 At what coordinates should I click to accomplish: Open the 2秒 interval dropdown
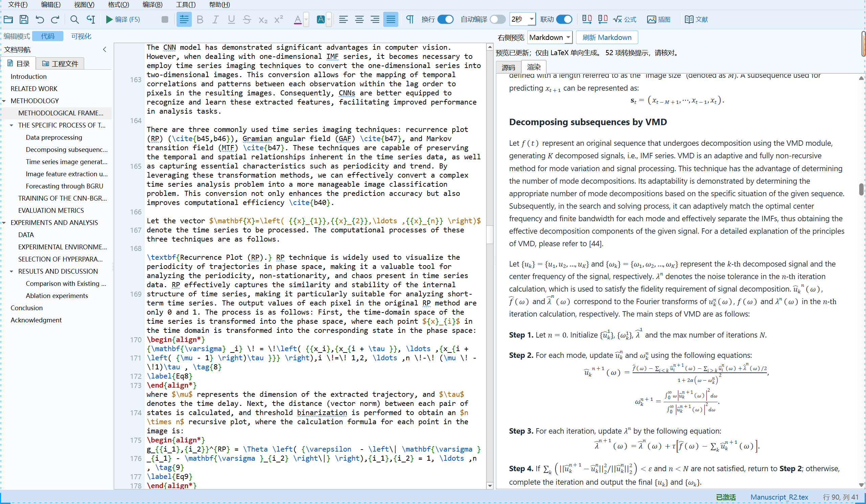tap(532, 19)
